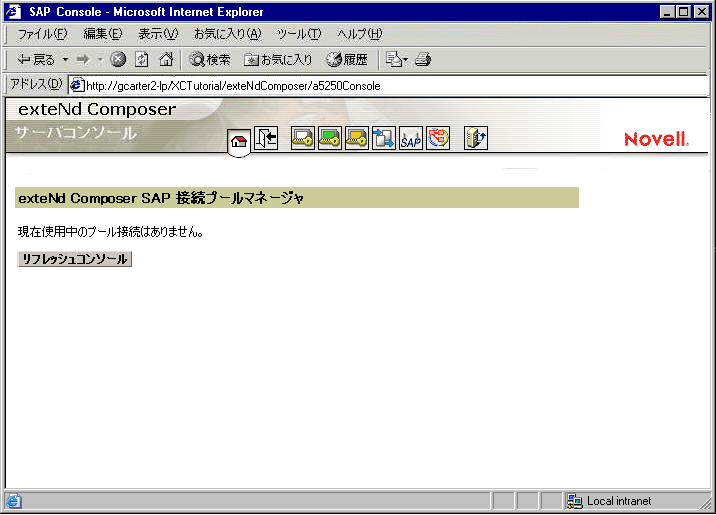Click the サーバコンソール banner subtitle
This screenshot has width=716, height=515.
76,133
